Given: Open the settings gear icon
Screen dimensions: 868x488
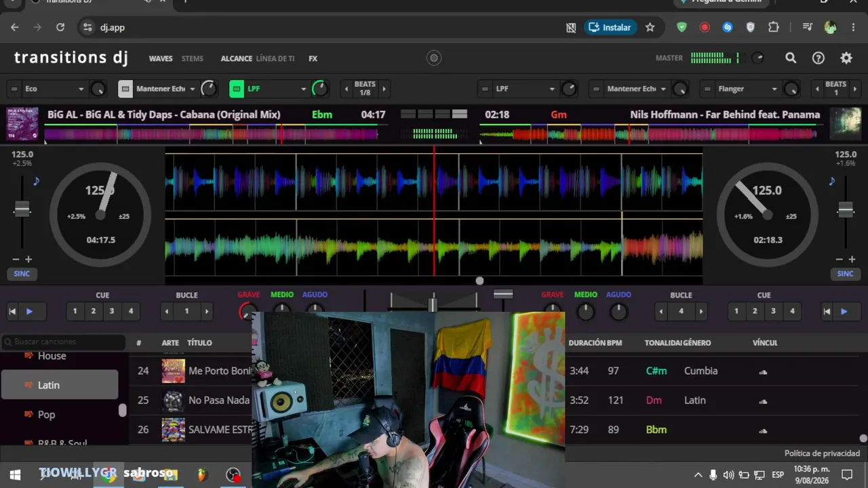Looking at the screenshot, I should coord(846,58).
